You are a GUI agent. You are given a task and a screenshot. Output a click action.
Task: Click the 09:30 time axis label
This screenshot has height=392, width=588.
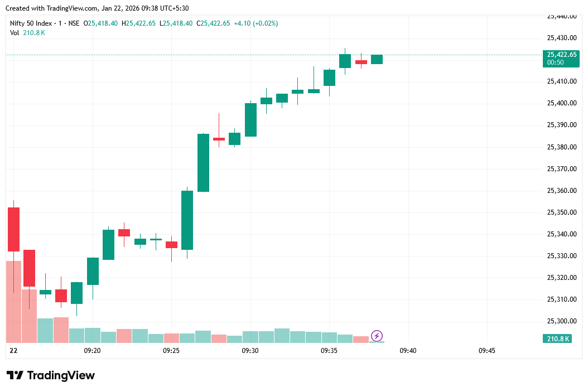250,351
